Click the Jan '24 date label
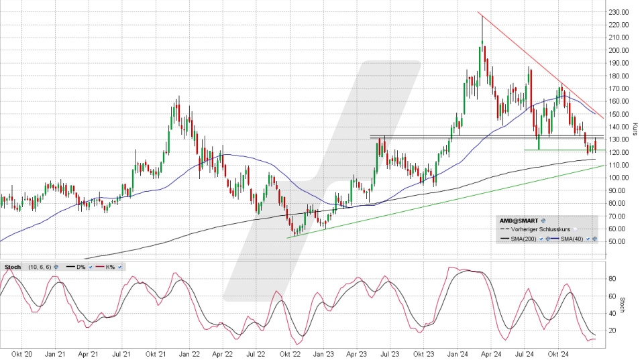This screenshot has height=362, width=644. pyautogui.click(x=457, y=354)
